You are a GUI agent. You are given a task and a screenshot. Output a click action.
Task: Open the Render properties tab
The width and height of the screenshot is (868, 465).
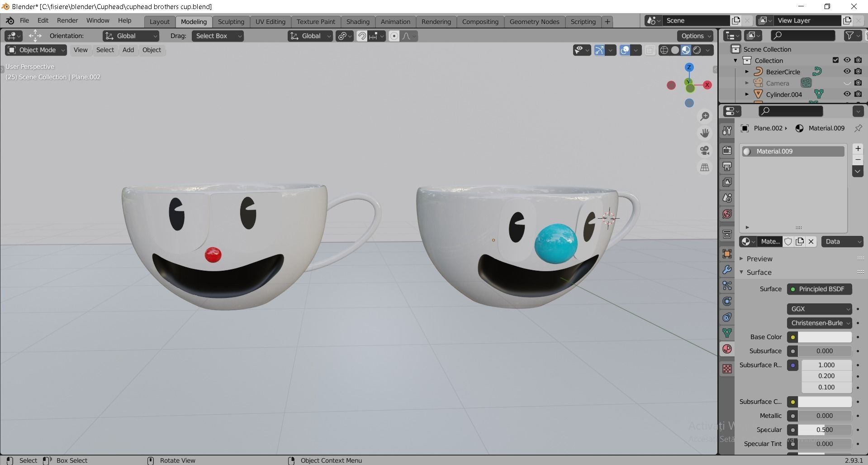pos(727,150)
